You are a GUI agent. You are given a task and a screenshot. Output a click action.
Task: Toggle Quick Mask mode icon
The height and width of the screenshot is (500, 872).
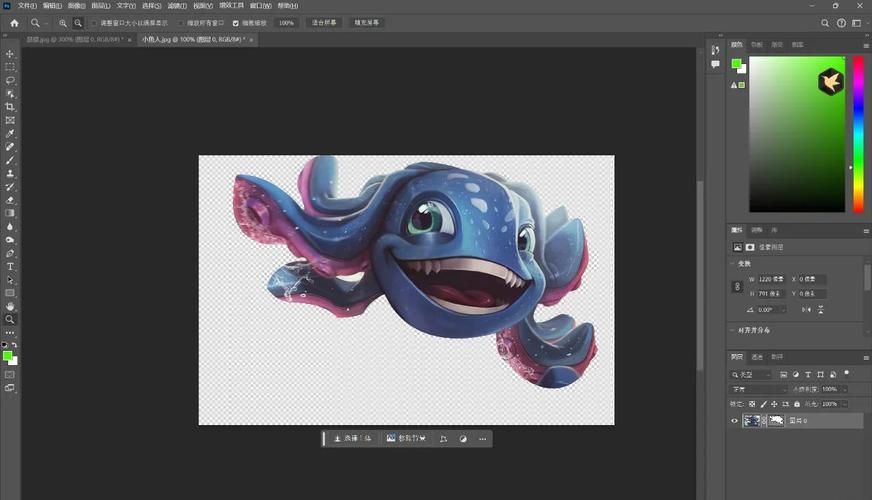(10, 375)
